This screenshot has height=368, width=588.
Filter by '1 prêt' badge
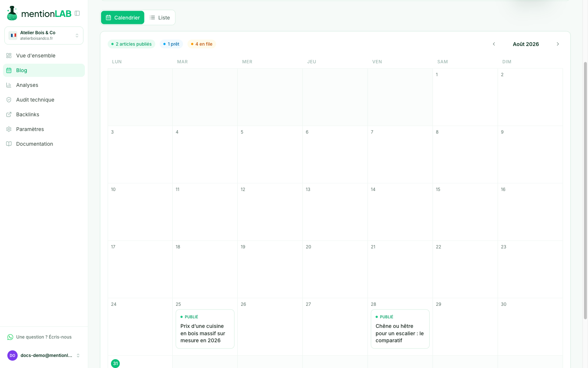click(x=171, y=44)
